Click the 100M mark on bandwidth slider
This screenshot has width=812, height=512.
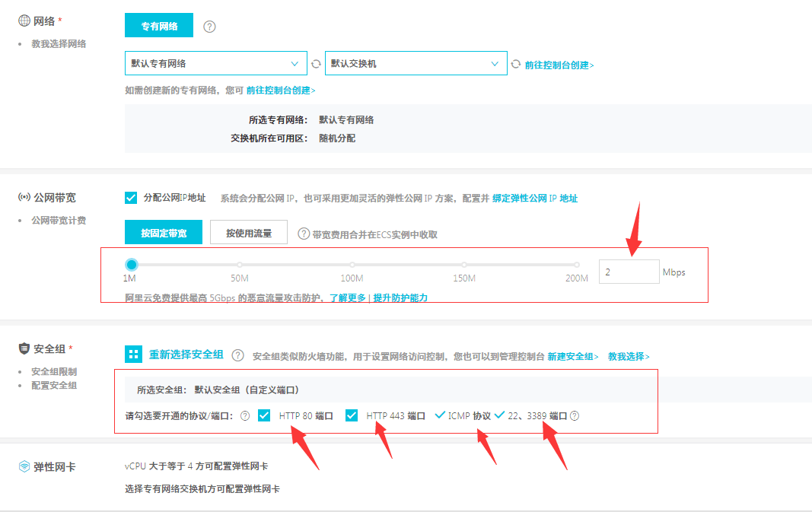(352, 266)
